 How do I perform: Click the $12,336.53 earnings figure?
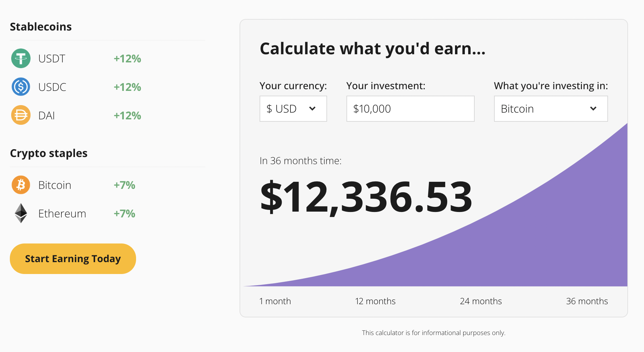pos(366,197)
